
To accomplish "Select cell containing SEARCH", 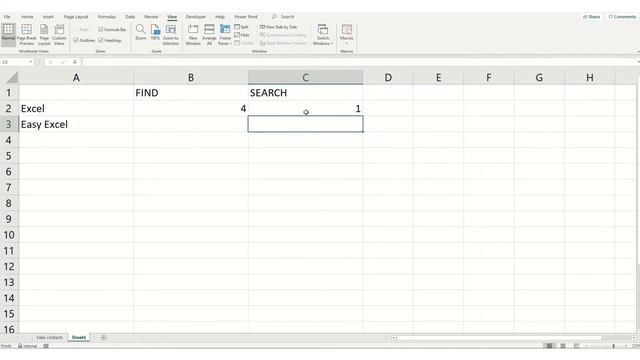I will (x=305, y=93).
